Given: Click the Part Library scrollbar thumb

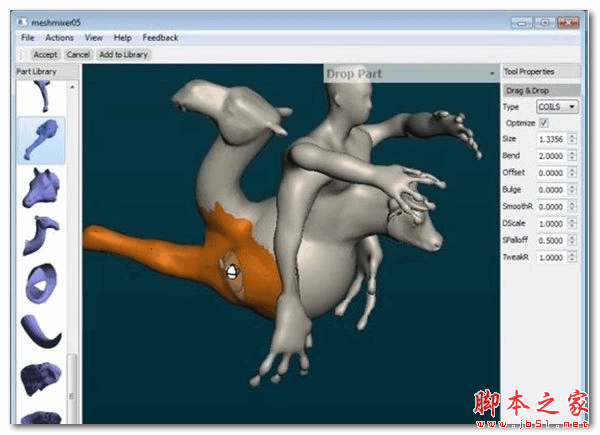Looking at the screenshot, I should tap(72, 388).
